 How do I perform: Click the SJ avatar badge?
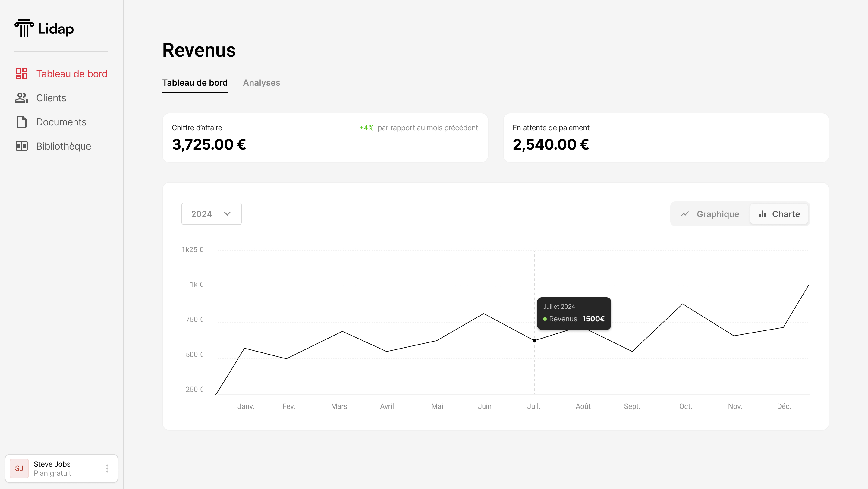19,468
